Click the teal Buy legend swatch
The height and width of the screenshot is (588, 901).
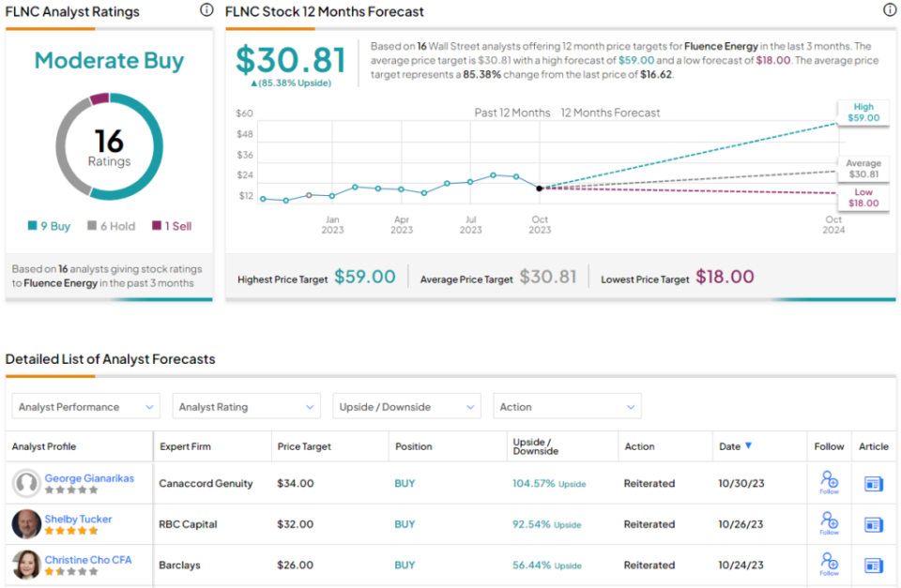32,226
